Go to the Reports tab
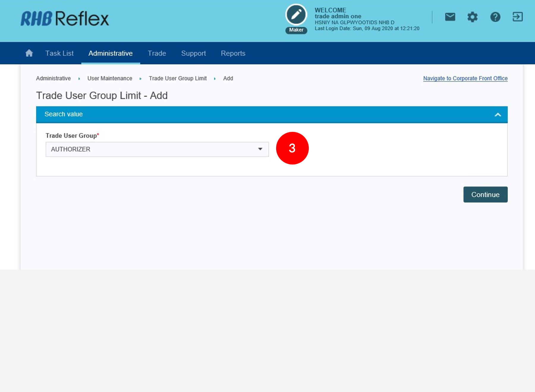The image size is (535, 392). [233, 53]
